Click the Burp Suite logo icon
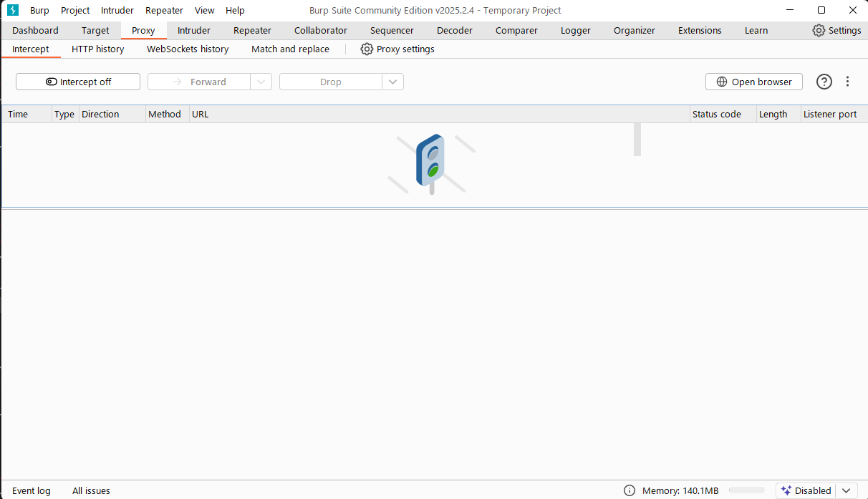This screenshot has width=868, height=499. [x=13, y=10]
